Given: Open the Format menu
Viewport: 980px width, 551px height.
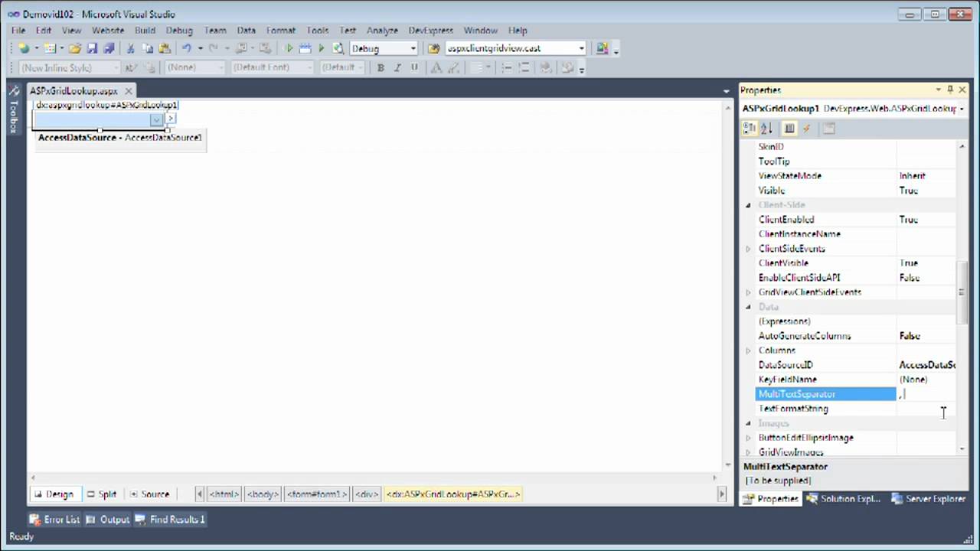Looking at the screenshot, I should click(281, 31).
